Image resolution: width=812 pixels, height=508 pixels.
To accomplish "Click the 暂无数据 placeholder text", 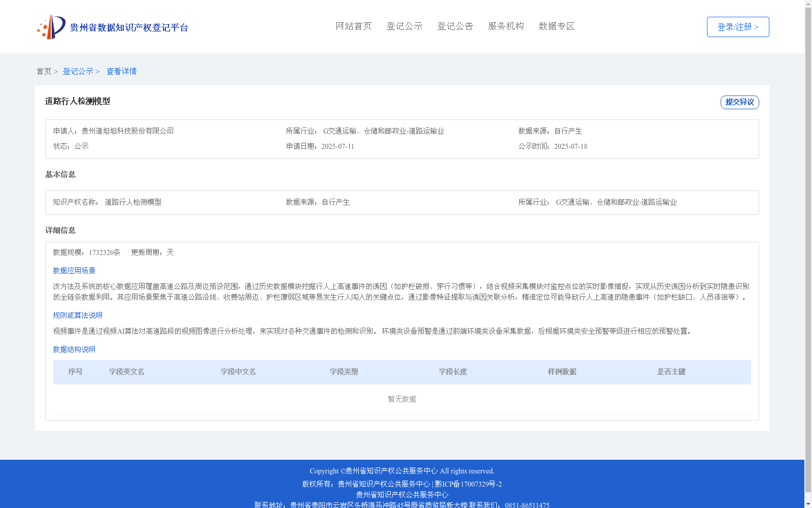I will pos(402,399).
